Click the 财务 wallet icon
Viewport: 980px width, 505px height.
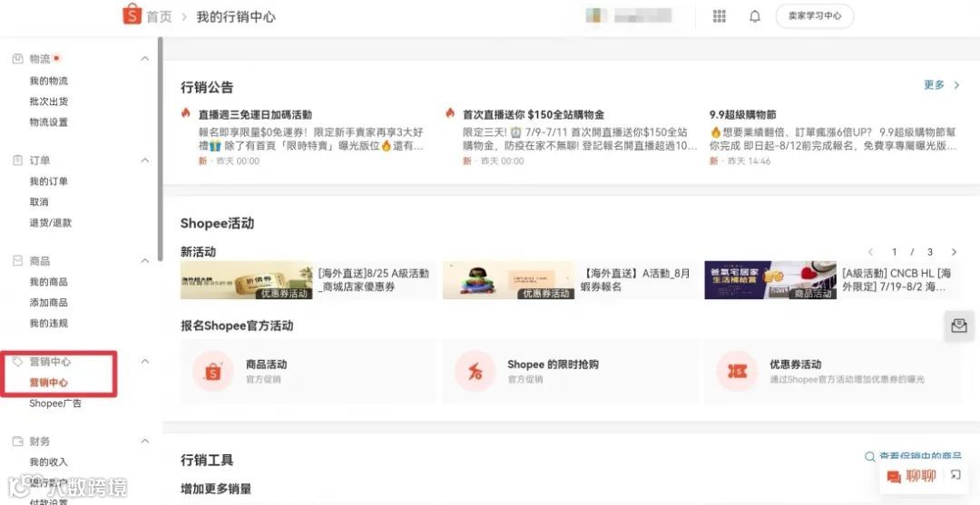(x=17, y=442)
